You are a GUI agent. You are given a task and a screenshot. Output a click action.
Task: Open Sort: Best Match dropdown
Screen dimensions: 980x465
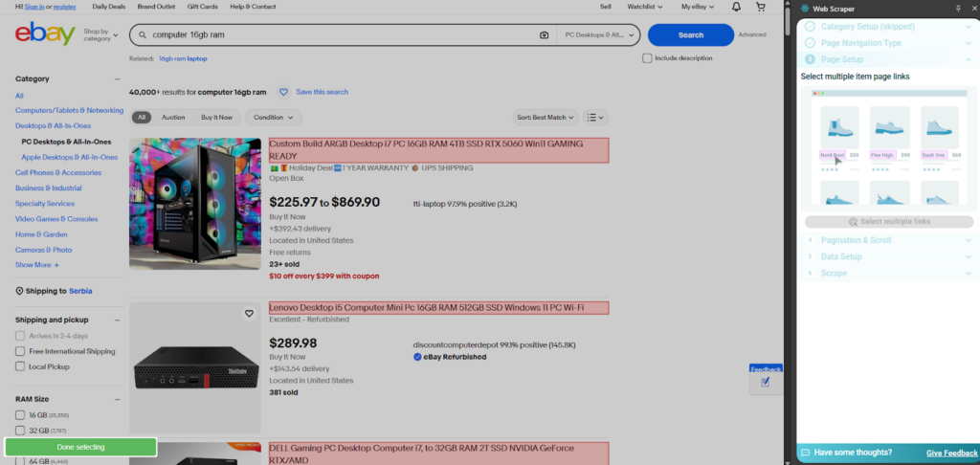point(546,118)
